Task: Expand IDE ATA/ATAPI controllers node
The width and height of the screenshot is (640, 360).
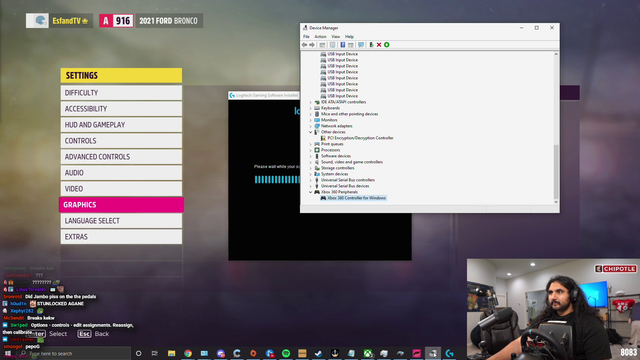Action: (x=311, y=102)
